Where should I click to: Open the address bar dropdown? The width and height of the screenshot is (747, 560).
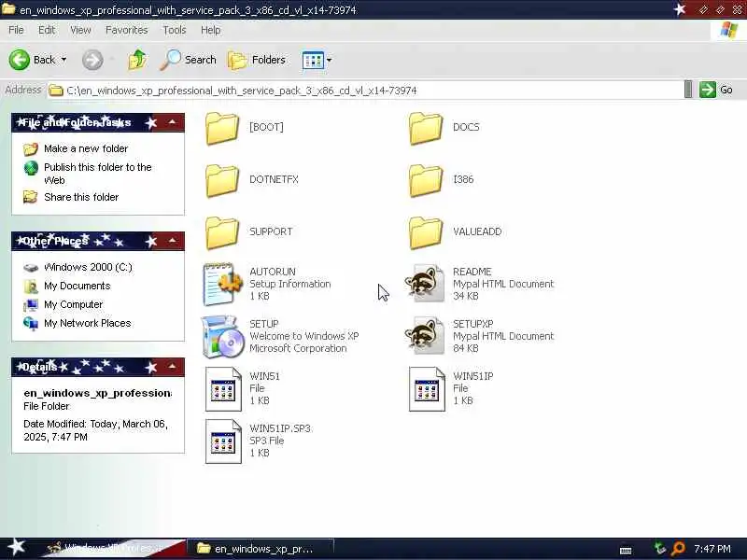[688, 90]
